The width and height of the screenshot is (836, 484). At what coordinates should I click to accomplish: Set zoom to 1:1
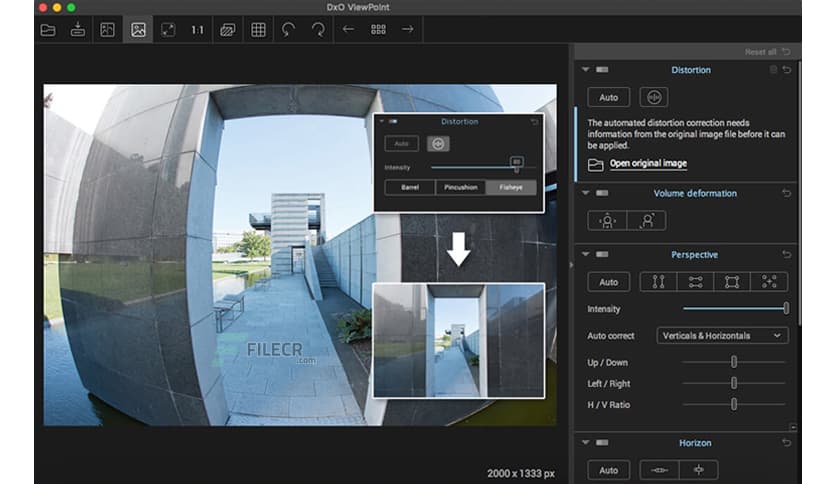coord(198,30)
